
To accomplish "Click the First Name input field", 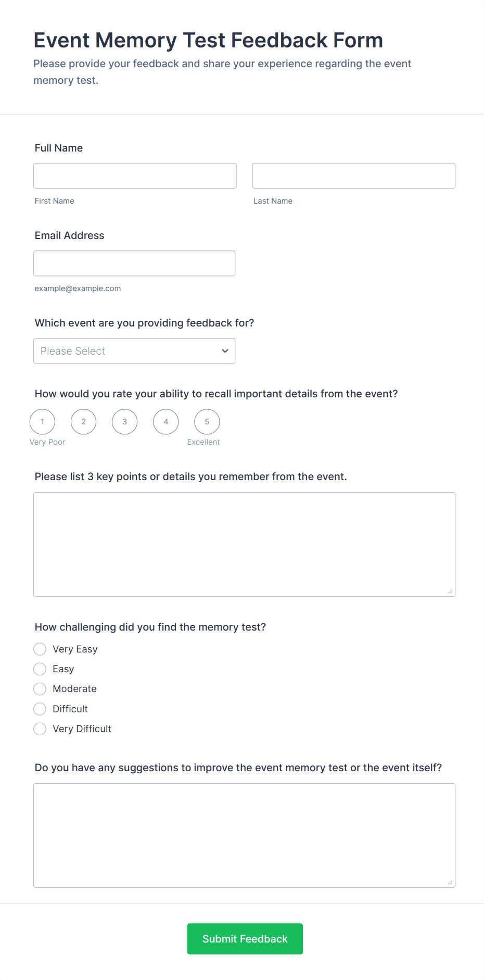I will (135, 176).
